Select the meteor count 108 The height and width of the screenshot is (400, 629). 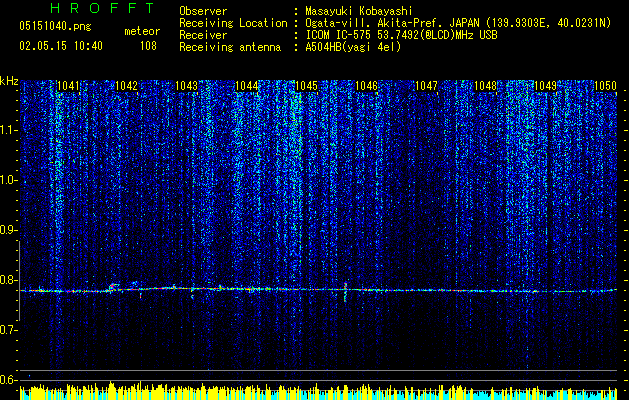(x=148, y=46)
